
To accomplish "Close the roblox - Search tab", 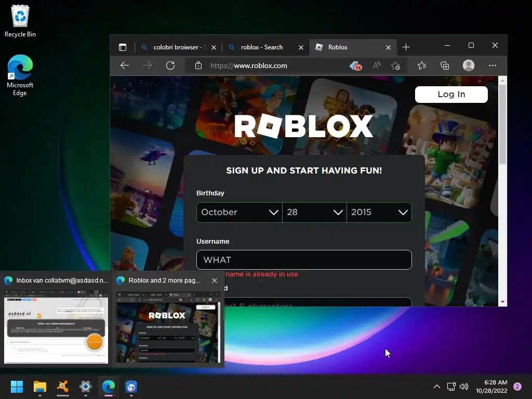I will point(301,47).
